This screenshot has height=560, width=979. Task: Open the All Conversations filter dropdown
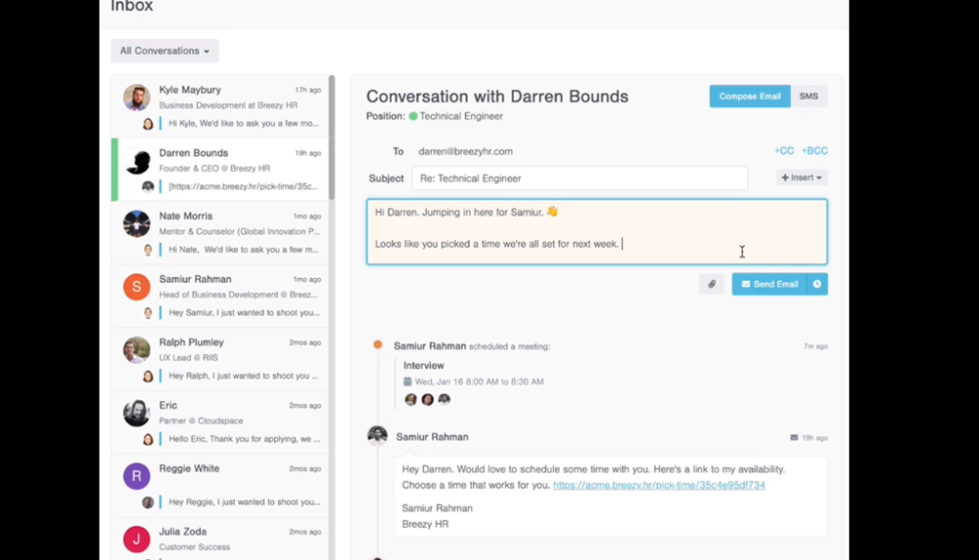click(164, 51)
